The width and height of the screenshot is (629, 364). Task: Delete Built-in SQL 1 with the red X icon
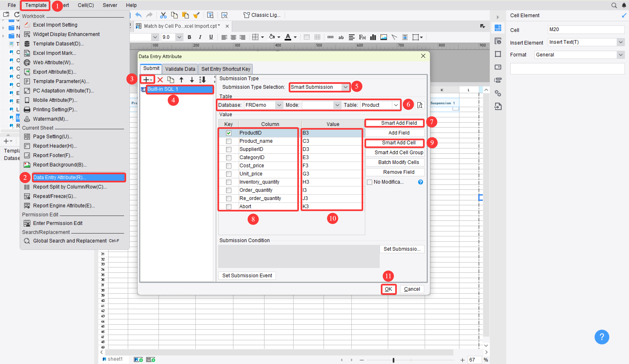(x=160, y=80)
